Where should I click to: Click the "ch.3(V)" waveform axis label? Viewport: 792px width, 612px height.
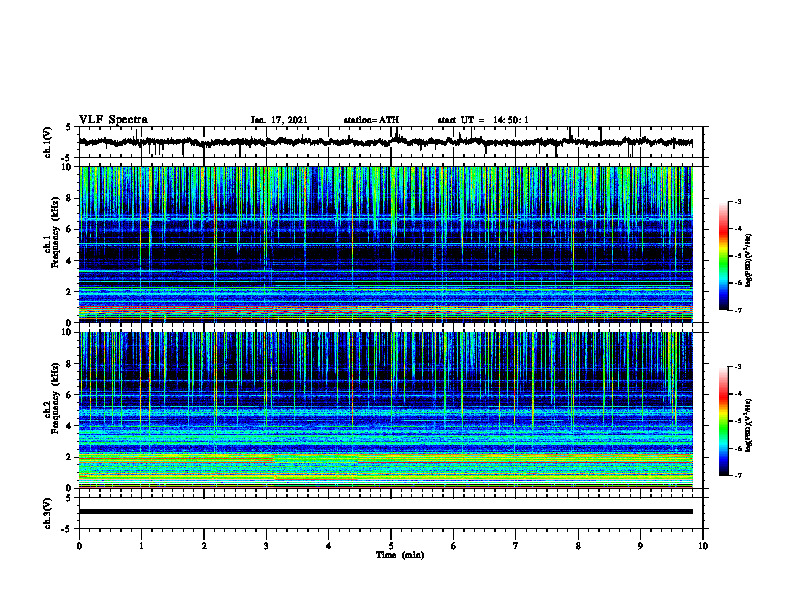pos(47,513)
